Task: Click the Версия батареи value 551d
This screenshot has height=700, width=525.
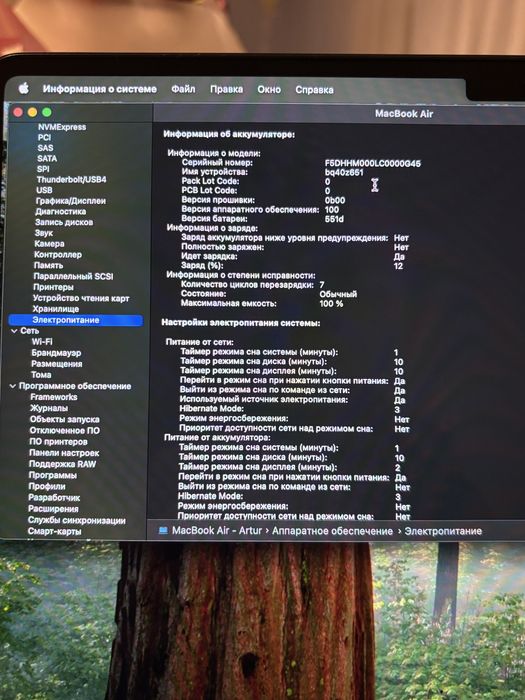Action: (334, 219)
